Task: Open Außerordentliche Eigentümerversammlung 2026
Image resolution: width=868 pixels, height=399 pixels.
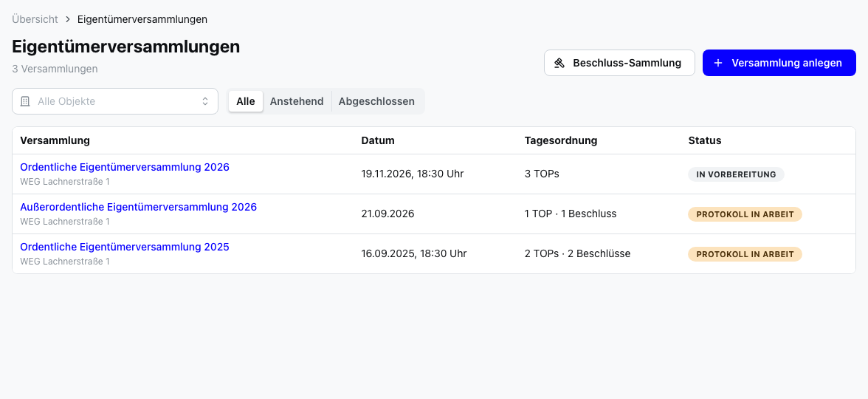Action: coord(139,207)
